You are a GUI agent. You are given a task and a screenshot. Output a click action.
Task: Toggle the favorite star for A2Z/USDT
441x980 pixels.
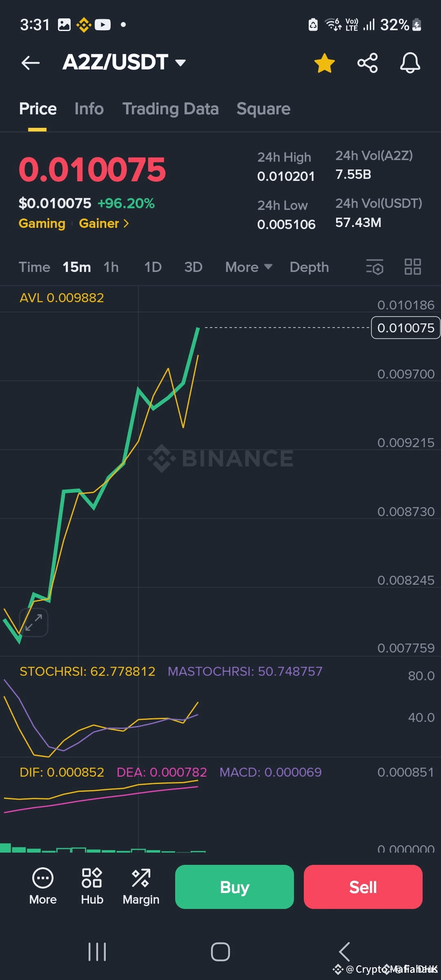325,63
